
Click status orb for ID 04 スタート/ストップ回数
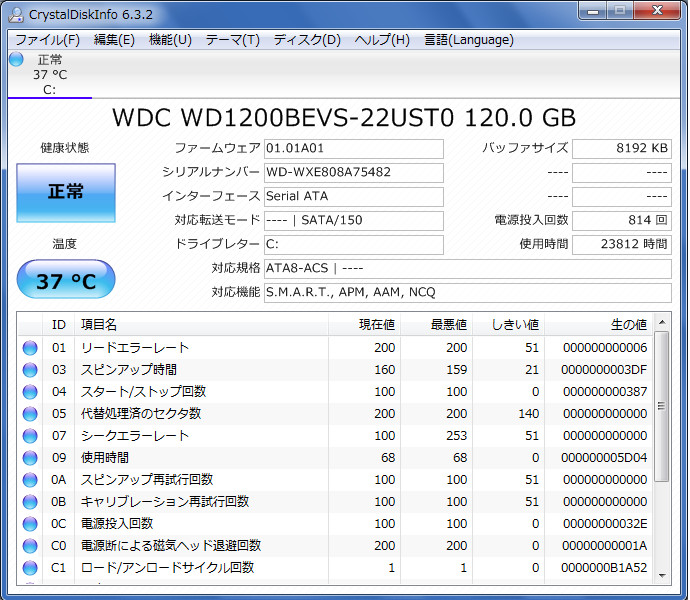click(30, 392)
